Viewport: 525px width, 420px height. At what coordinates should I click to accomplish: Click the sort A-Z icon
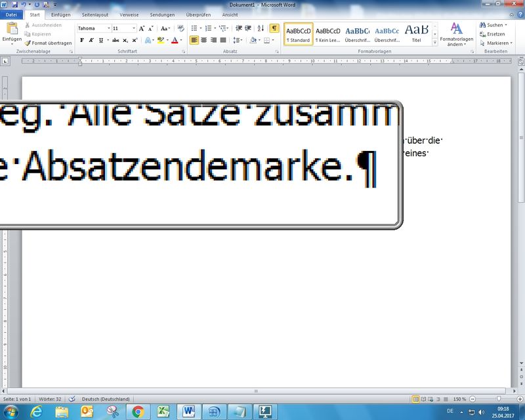pyautogui.click(x=261, y=28)
